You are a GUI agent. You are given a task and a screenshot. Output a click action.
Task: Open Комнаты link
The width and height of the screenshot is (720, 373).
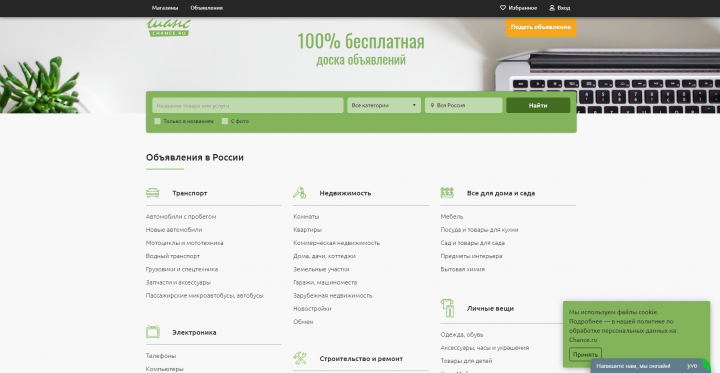[x=306, y=216]
